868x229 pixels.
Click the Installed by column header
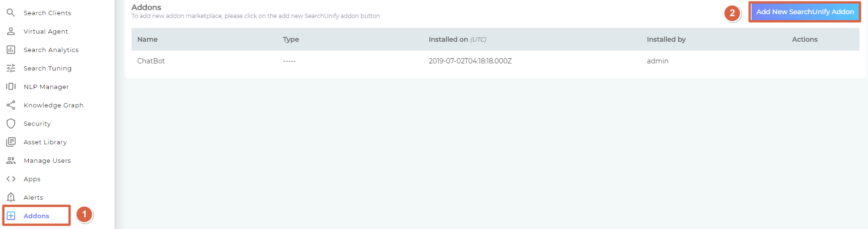tap(666, 39)
